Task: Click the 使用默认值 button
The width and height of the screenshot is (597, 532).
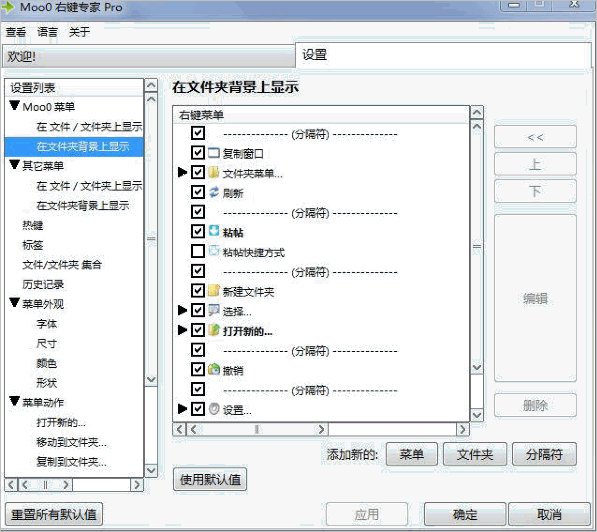Action: 210,479
